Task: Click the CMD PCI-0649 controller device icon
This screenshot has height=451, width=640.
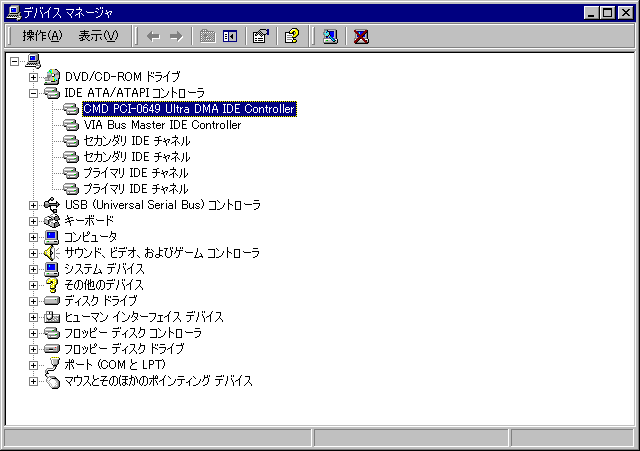Action: (x=71, y=109)
